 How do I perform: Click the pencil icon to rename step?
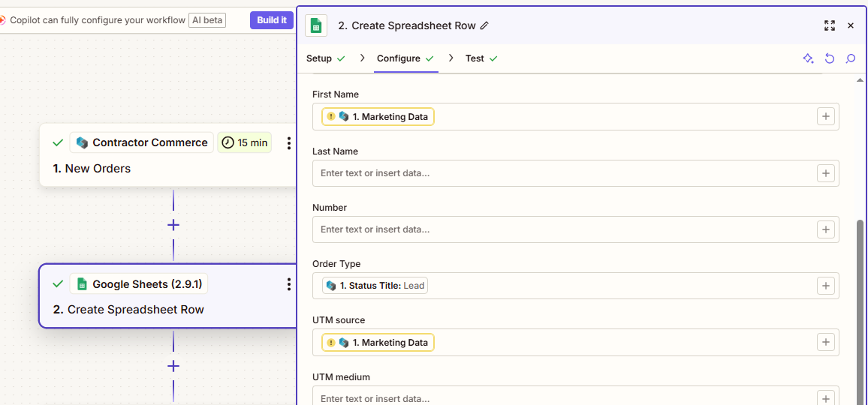pos(484,25)
